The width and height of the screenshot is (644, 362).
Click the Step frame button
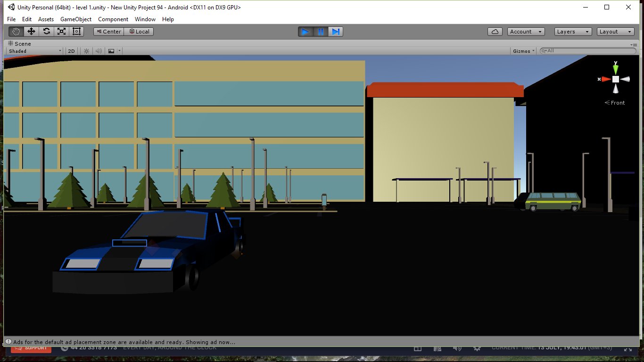336,31
